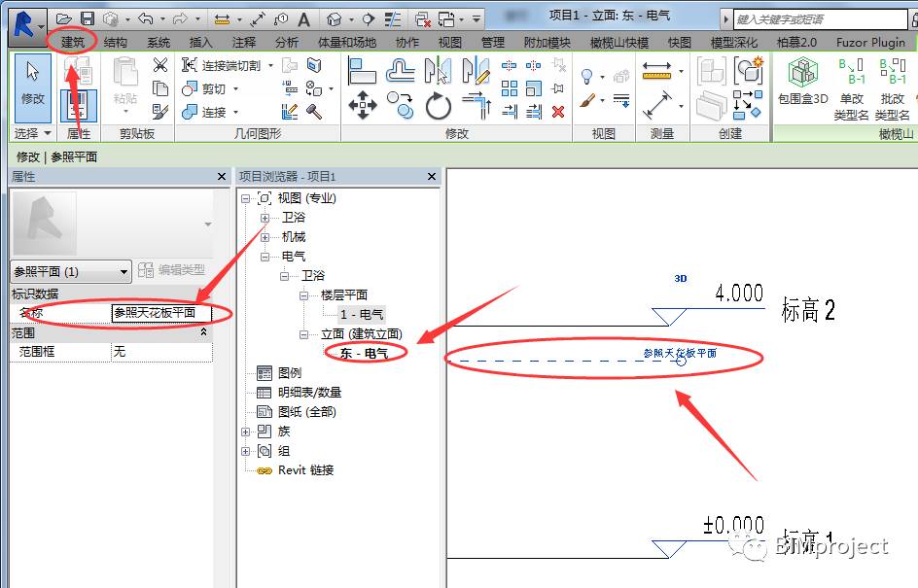
Task: Open 连接端切割 dropdown arrow
Action: pos(270,65)
